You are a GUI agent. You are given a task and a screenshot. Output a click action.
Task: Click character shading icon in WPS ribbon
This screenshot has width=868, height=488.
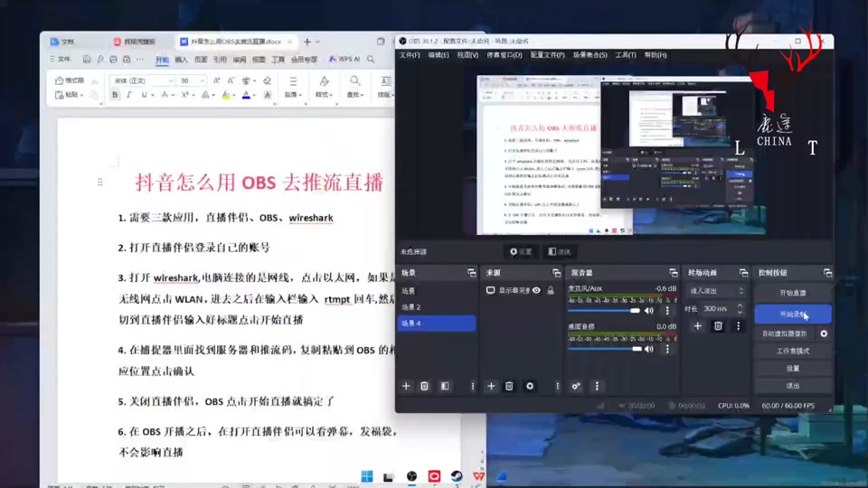268,95
